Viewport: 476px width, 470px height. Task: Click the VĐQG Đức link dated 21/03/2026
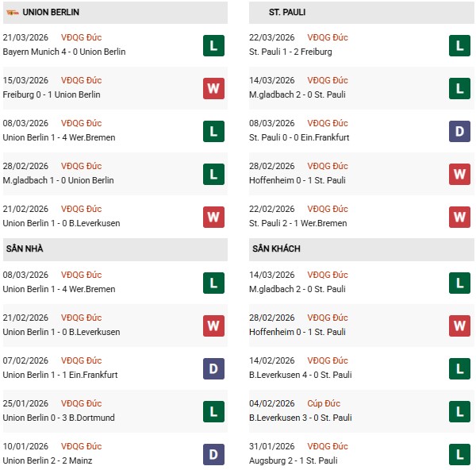point(81,37)
